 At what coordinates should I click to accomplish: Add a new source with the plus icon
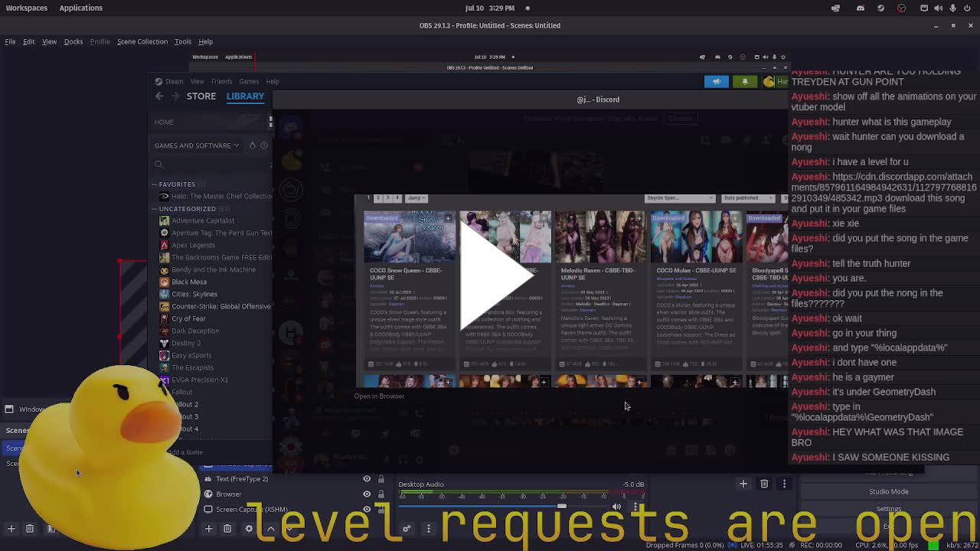click(208, 529)
